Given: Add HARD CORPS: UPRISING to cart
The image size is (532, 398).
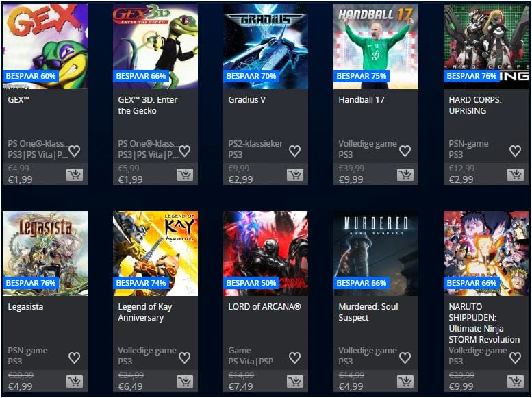Looking at the screenshot, I should pyautogui.click(x=516, y=175).
